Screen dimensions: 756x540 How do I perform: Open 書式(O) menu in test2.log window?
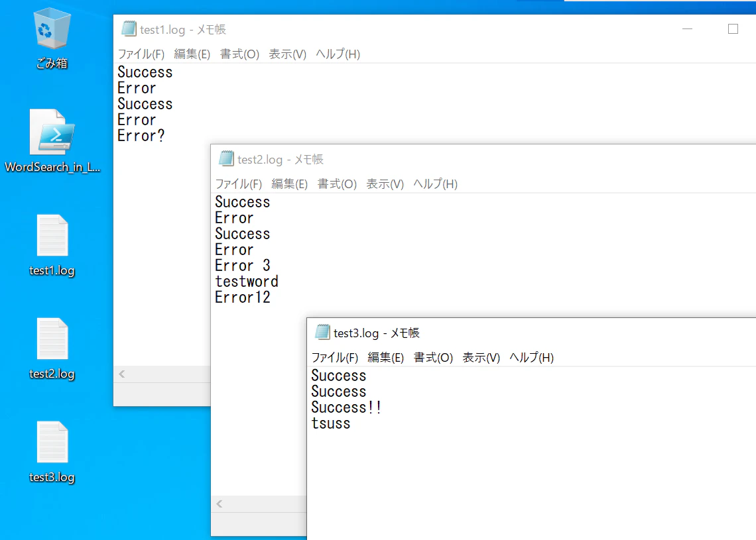point(337,184)
